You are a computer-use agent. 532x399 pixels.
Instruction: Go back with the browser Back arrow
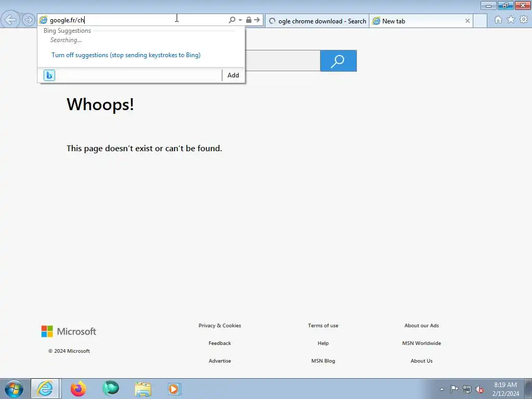coord(10,20)
